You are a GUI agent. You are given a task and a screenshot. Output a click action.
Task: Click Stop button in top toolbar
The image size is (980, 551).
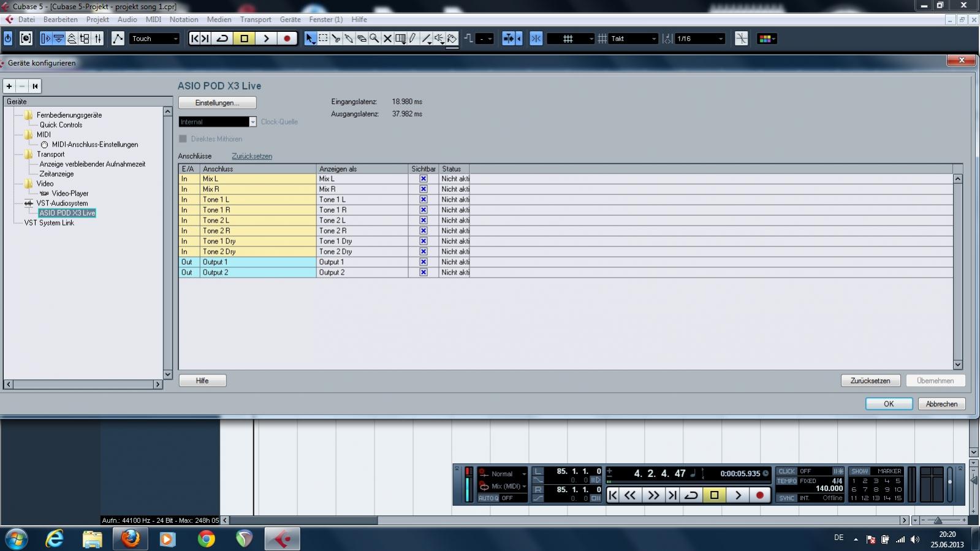tap(244, 39)
